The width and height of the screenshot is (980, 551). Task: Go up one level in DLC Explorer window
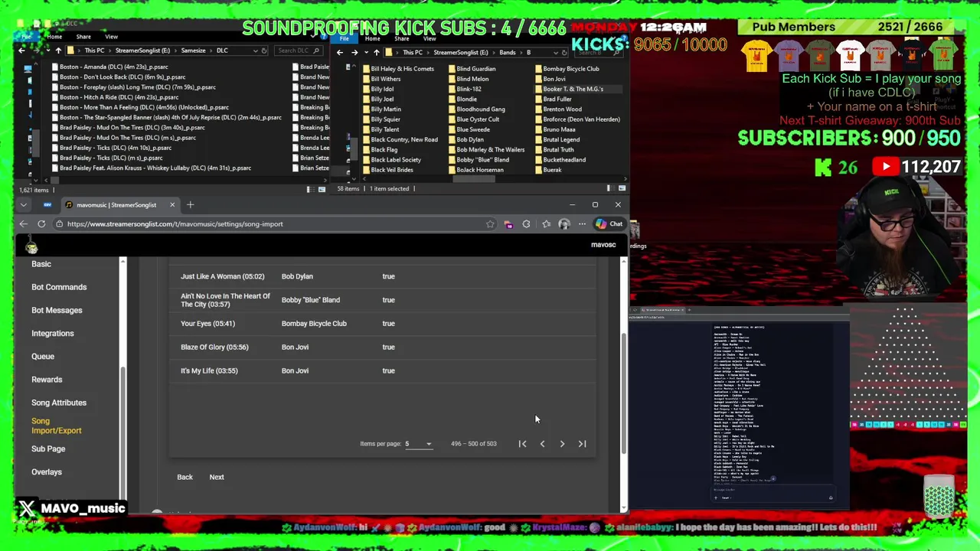pos(58,51)
